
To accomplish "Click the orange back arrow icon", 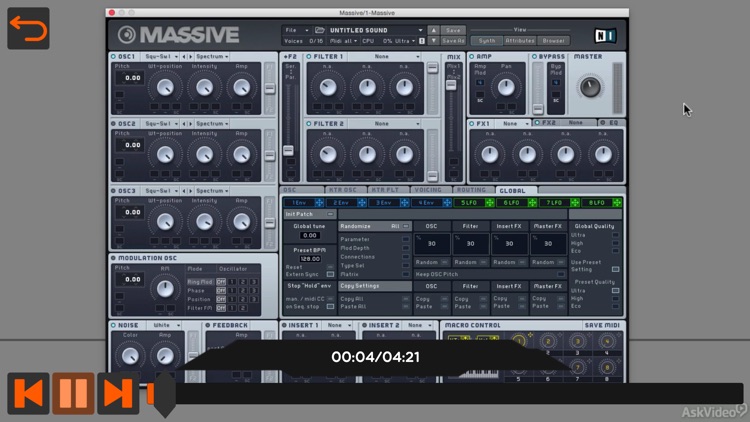I will (28, 28).
